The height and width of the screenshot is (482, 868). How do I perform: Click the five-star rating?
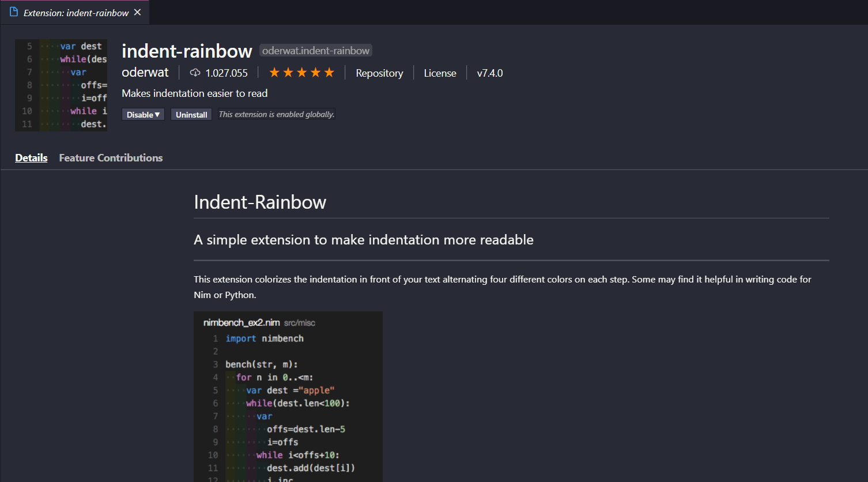point(301,73)
